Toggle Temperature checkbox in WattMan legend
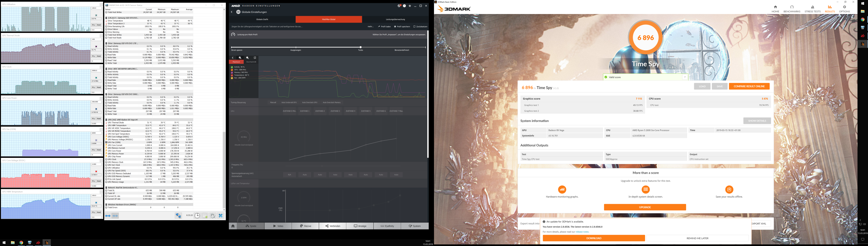Screen dimensions: 868x246 (232, 75)
